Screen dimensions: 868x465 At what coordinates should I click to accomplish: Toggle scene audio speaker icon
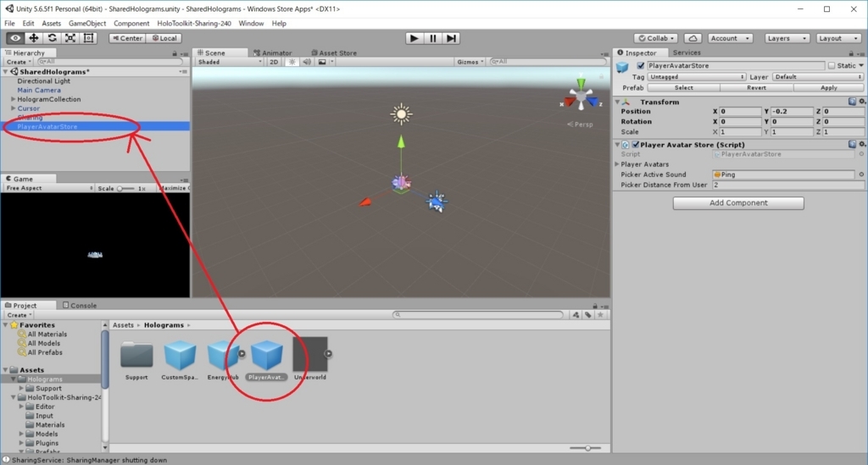pyautogui.click(x=307, y=62)
